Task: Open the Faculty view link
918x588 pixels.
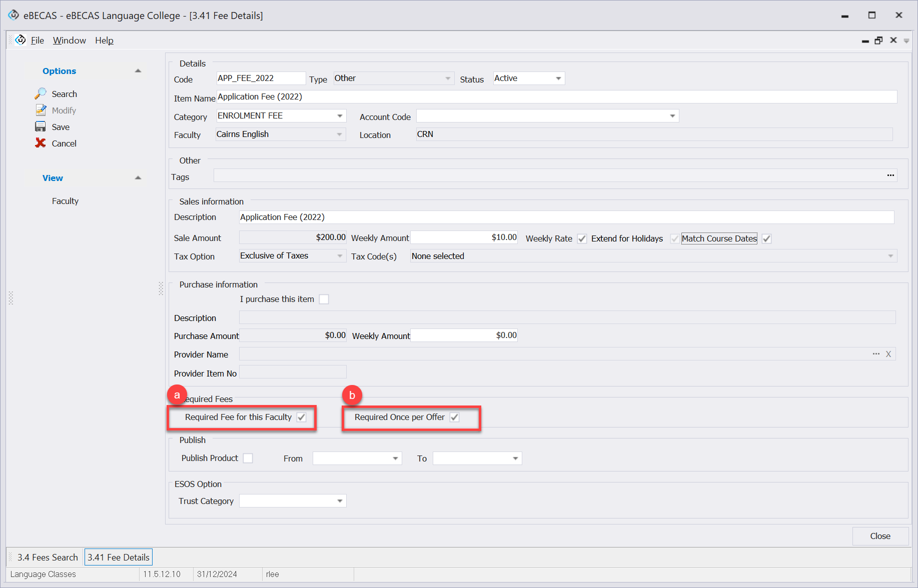Action: click(65, 201)
